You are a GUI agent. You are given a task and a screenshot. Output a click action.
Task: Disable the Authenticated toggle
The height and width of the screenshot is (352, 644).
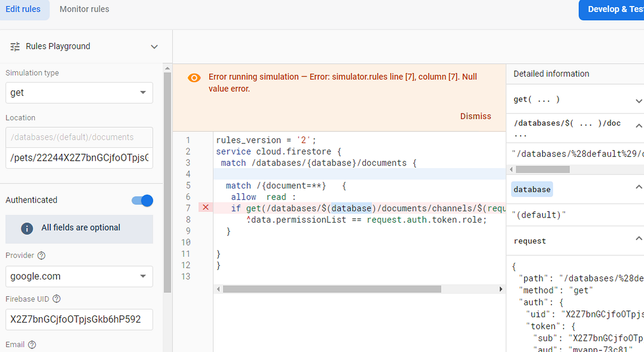pos(141,199)
